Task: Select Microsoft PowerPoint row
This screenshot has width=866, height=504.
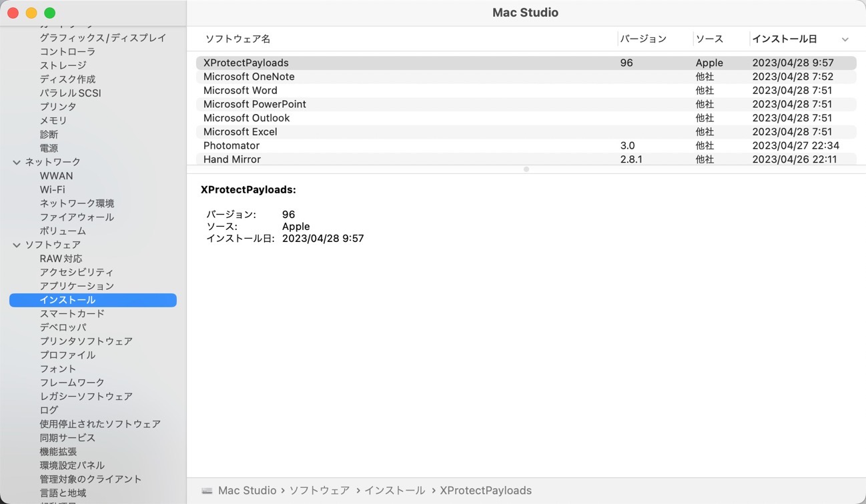Action: coord(526,104)
